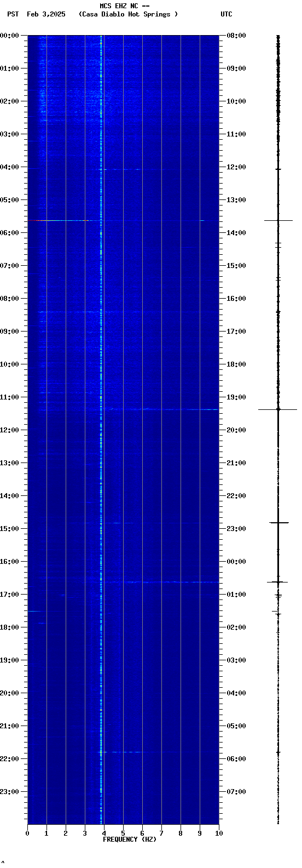Viewport: 302px width, 868px height.
Task: Click the seismogram spike near 13:40 UTC
Action: click(x=278, y=220)
